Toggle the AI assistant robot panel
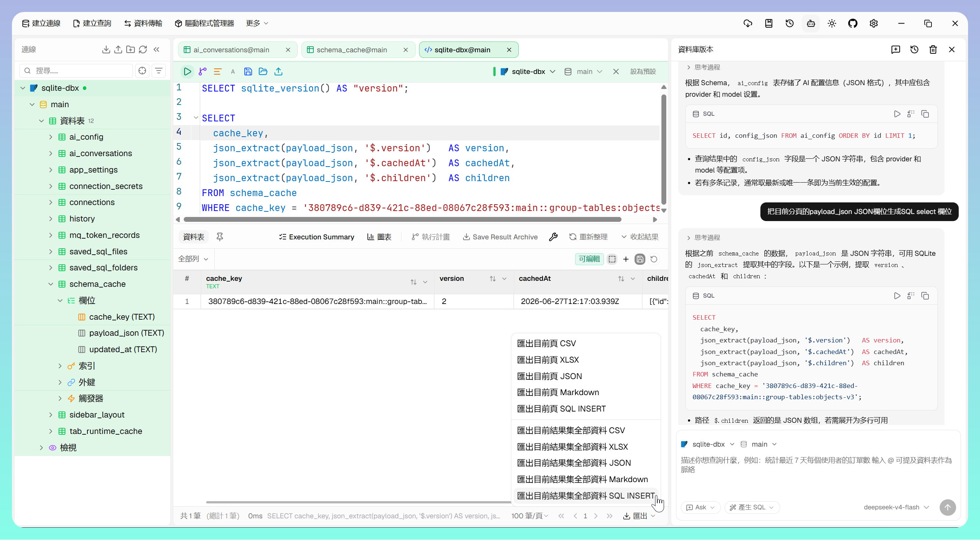The image size is (980, 540). [811, 24]
